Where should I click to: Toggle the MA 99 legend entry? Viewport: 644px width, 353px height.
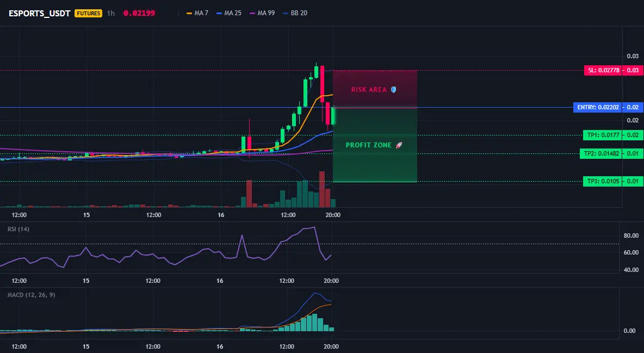pyautogui.click(x=263, y=13)
